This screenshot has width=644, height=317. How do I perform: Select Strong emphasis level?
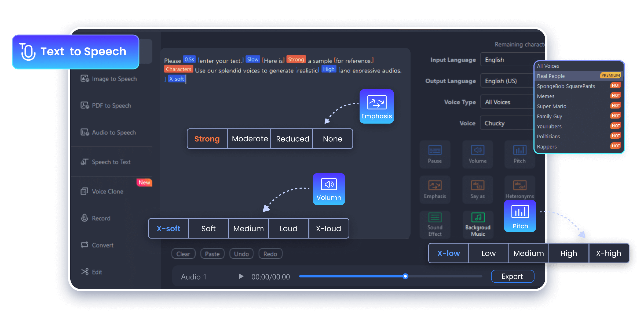pyautogui.click(x=207, y=139)
